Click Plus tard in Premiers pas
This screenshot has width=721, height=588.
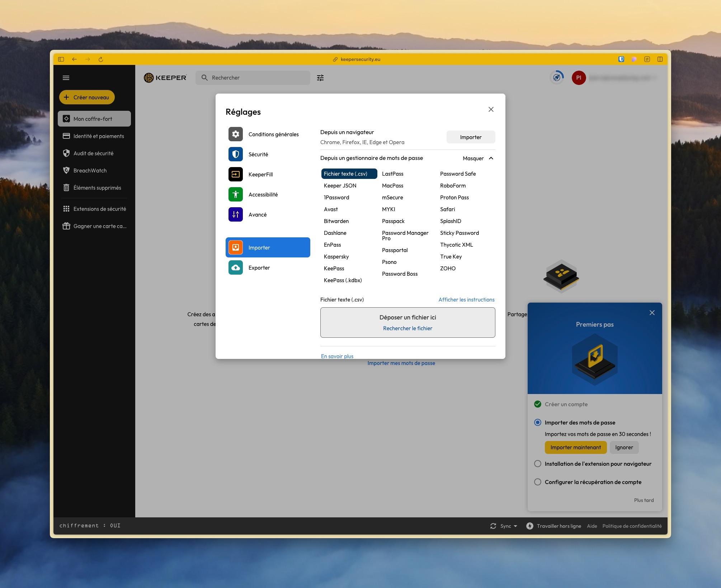click(x=644, y=500)
